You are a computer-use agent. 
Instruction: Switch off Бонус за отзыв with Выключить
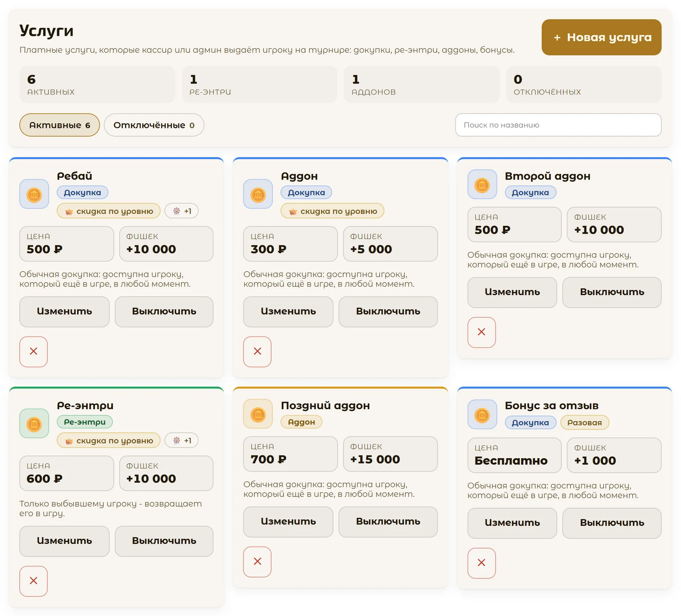click(612, 523)
